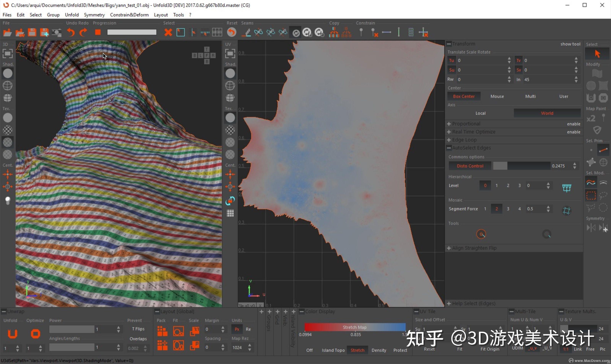Click the Undo arrow icon
Viewport: 611px width, 364px height.
coord(71,32)
